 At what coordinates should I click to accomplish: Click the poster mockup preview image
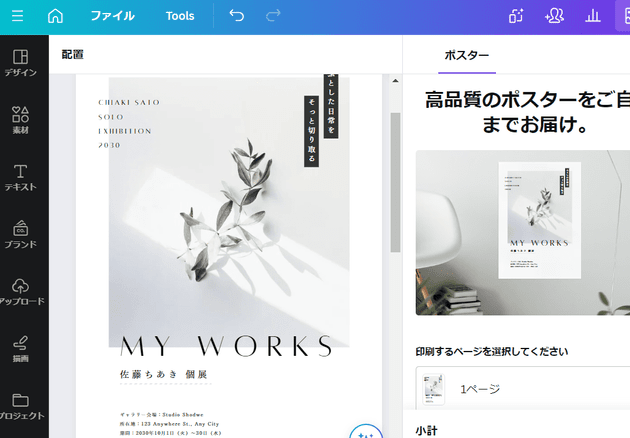[x=522, y=232]
